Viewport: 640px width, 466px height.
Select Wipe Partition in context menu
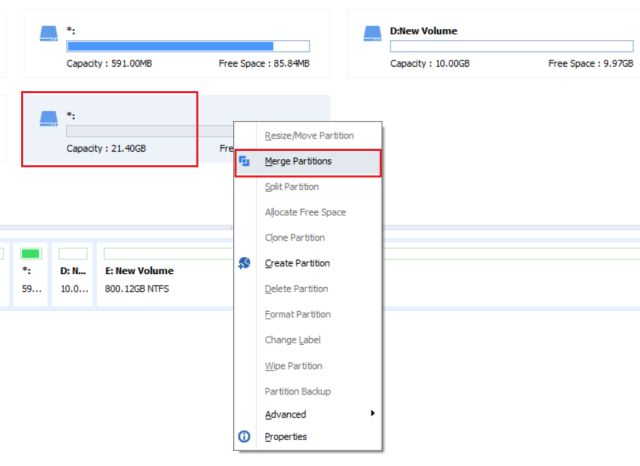[x=293, y=366]
